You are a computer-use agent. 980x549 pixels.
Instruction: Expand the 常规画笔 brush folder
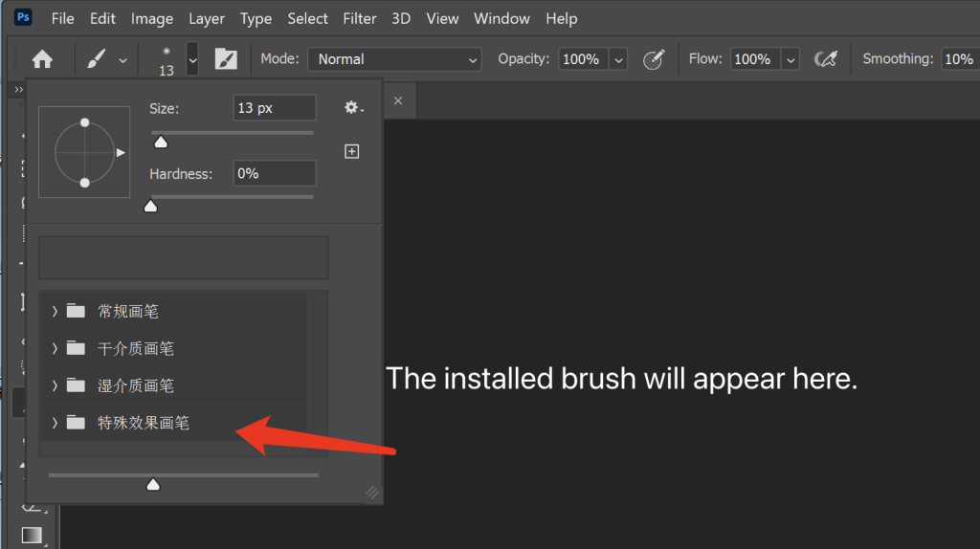(55, 311)
